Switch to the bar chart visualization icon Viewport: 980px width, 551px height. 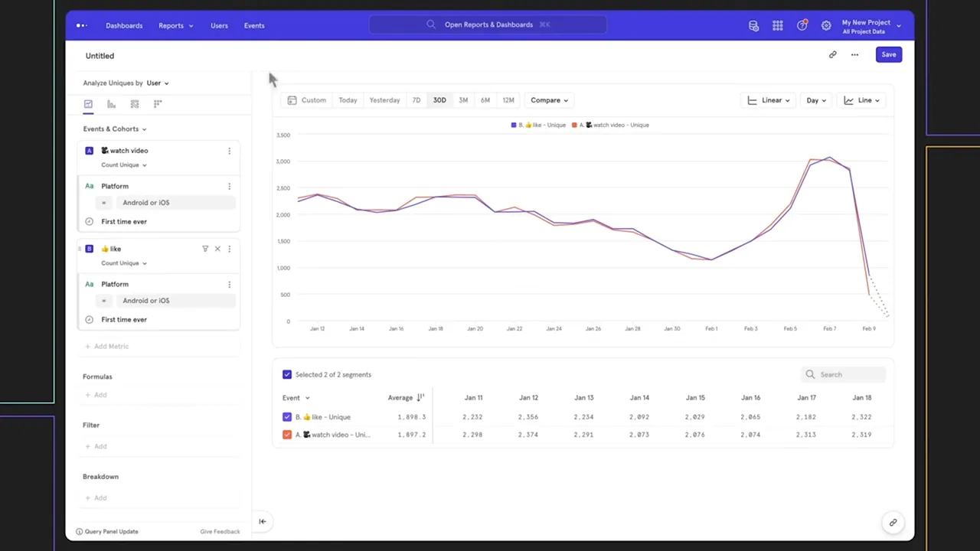point(110,104)
